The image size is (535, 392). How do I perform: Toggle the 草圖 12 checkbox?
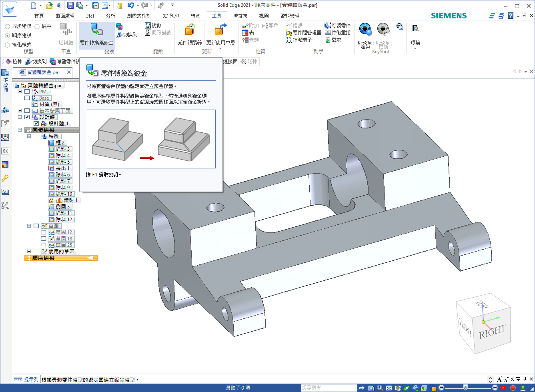tap(44, 232)
